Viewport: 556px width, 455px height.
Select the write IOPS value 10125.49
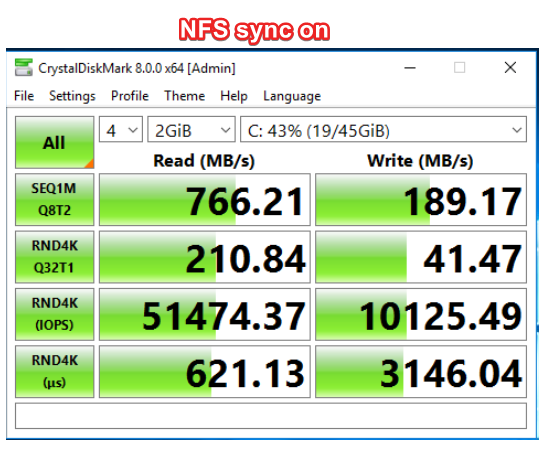421,315
